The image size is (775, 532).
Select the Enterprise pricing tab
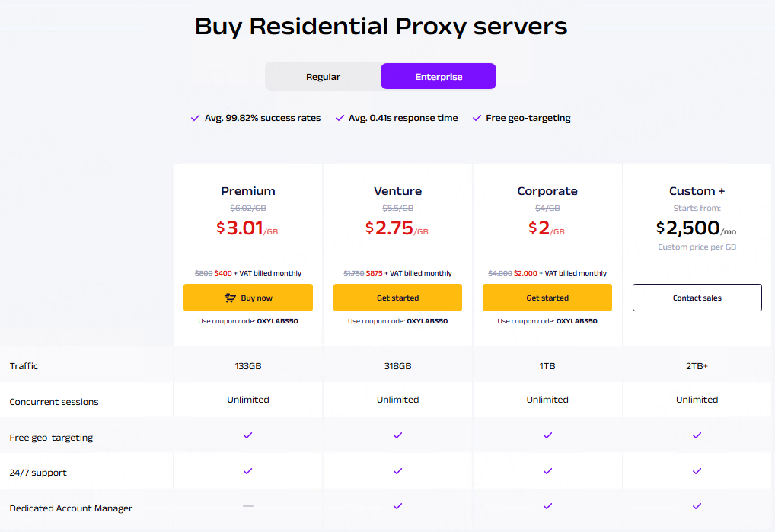click(439, 77)
